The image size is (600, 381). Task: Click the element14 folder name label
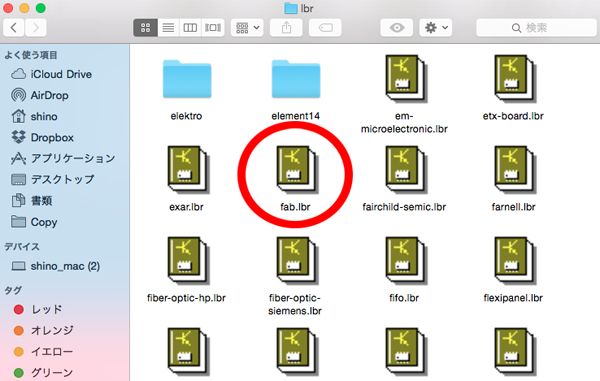pyautogui.click(x=295, y=116)
